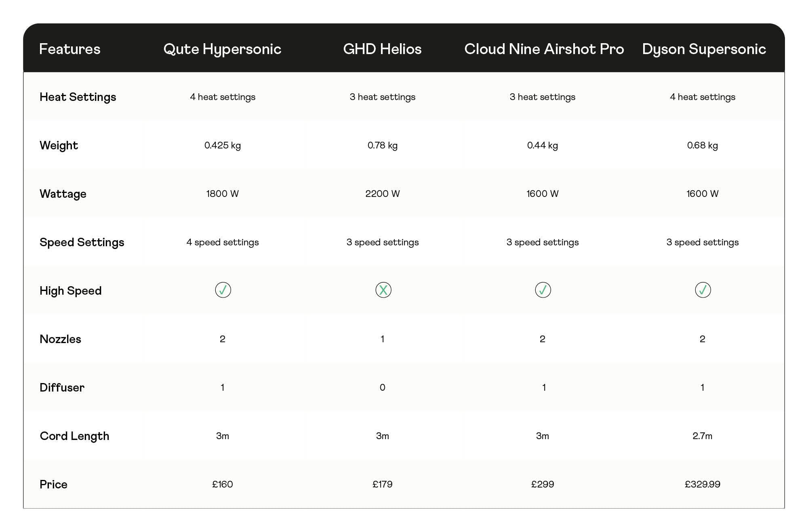
Task: Click the Dyson Supersonic High Speed checkmark
Action: pos(703,290)
